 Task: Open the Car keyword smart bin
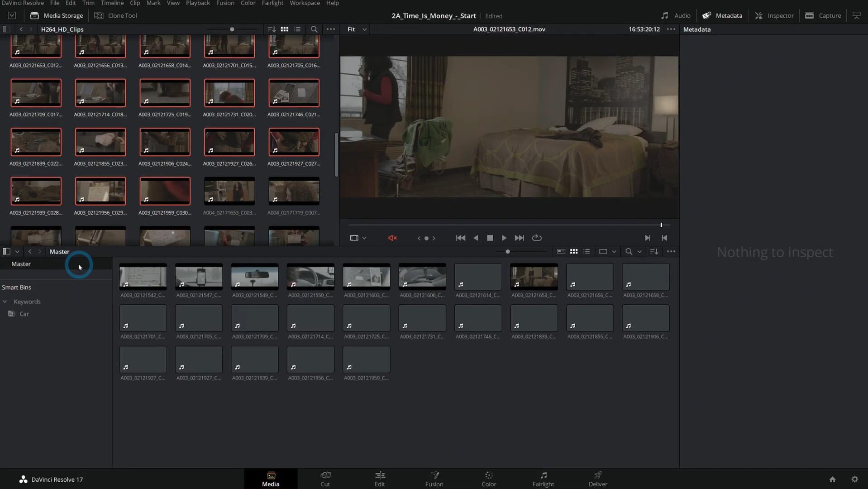(24, 314)
